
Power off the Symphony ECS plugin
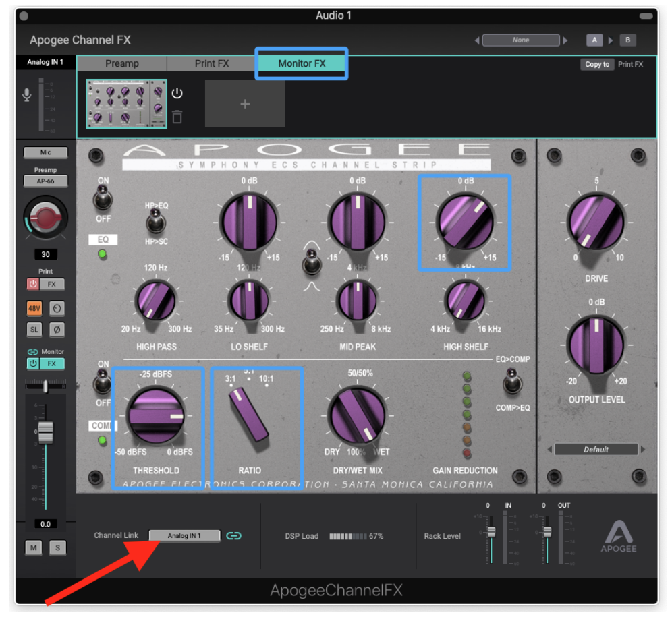[x=177, y=93]
